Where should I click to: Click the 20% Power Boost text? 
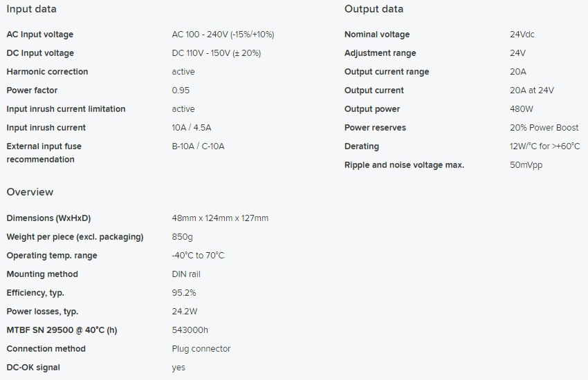544,128
